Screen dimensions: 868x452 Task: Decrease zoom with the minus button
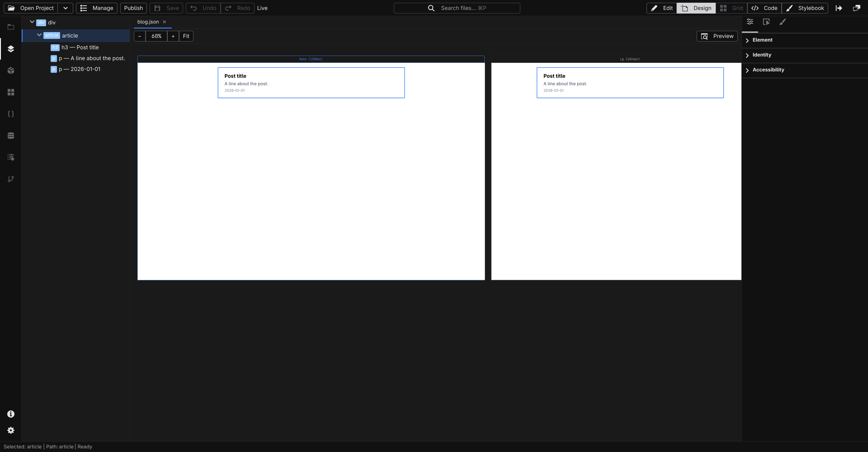(139, 36)
